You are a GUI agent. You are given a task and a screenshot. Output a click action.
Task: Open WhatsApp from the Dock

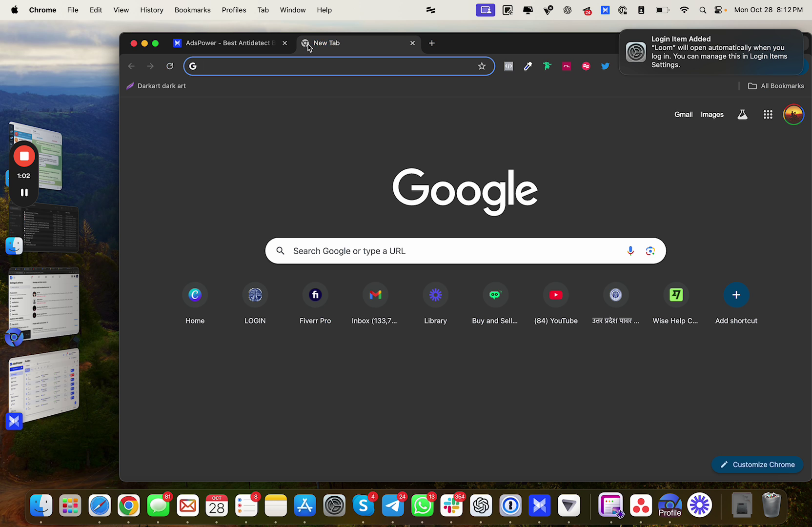(422, 506)
